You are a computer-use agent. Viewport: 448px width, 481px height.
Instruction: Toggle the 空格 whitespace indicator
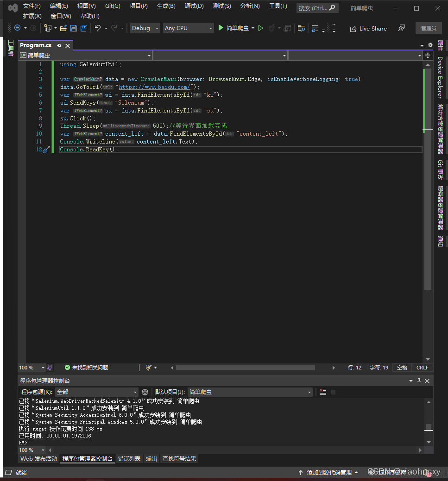tap(402, 368)
